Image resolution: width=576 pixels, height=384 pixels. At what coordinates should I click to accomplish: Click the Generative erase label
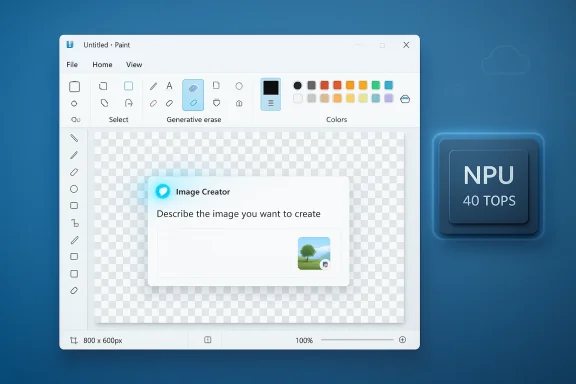tap(194, 119)
